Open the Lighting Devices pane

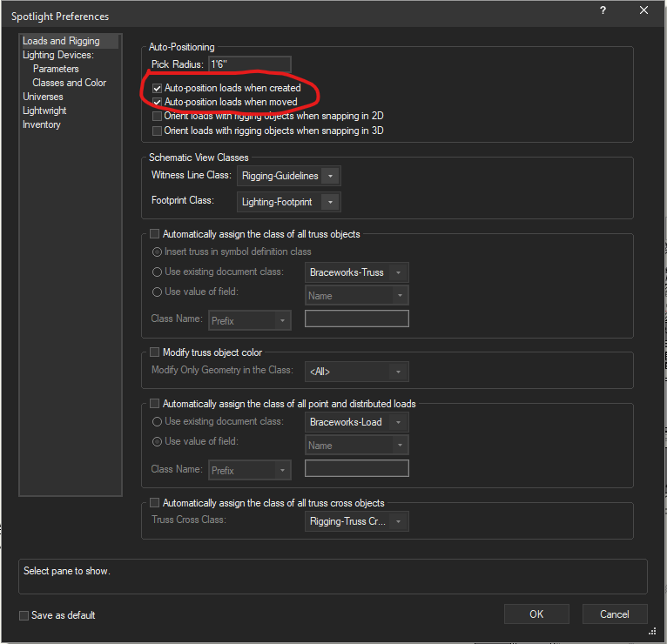click(57, 55)
